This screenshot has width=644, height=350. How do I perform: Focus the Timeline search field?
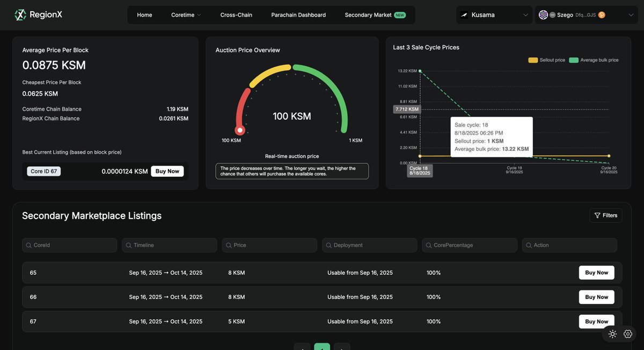pyautogui.click(x=170, y=245)
